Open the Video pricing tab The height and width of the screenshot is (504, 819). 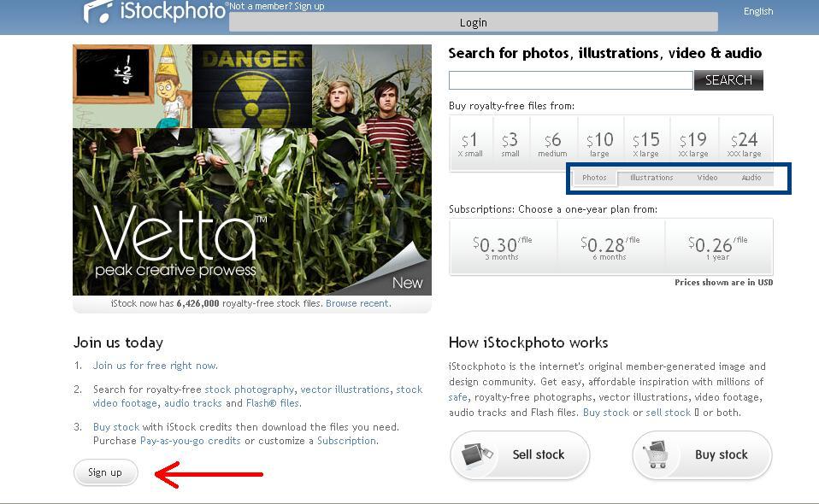[x=707, y=178]
